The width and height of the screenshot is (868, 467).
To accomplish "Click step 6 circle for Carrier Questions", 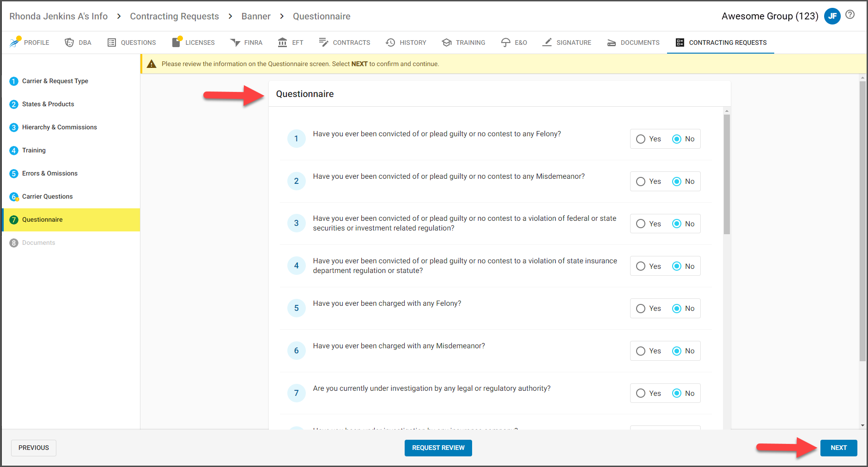I will [x=14, y=197].
